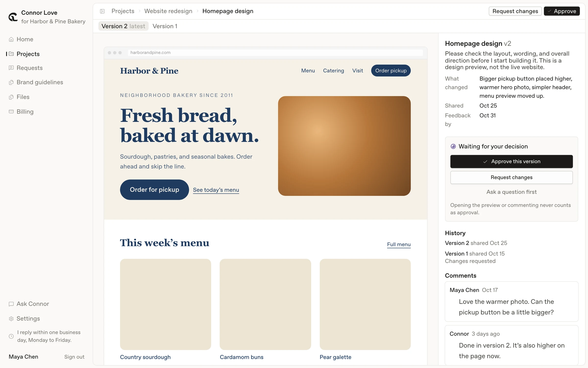Click the Connor Love logo icon

pyautogui.click(x=13, y=17)
